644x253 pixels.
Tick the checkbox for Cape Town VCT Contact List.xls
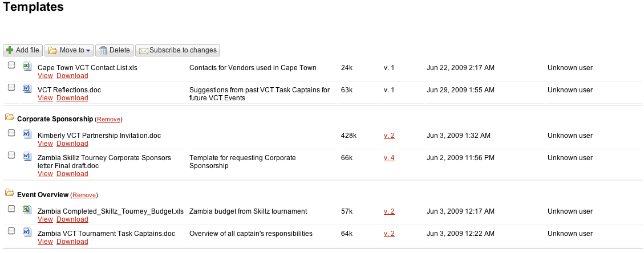pos(11,65)
